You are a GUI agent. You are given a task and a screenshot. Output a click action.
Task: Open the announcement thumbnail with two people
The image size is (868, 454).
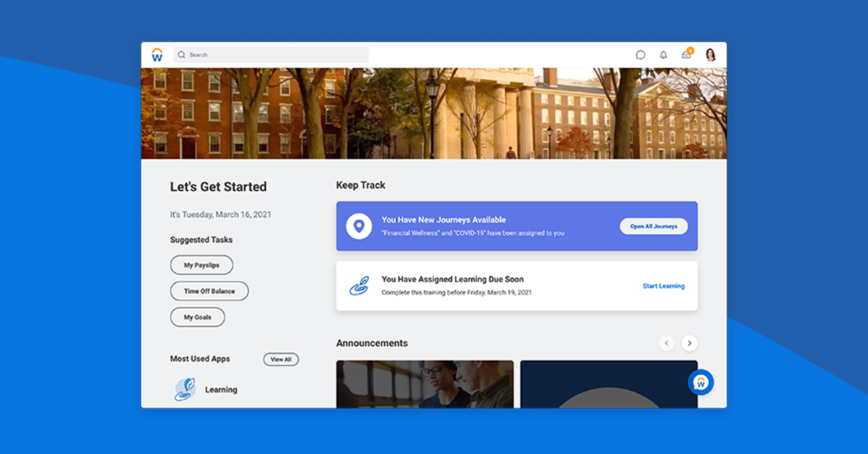[x=425, y=384]
